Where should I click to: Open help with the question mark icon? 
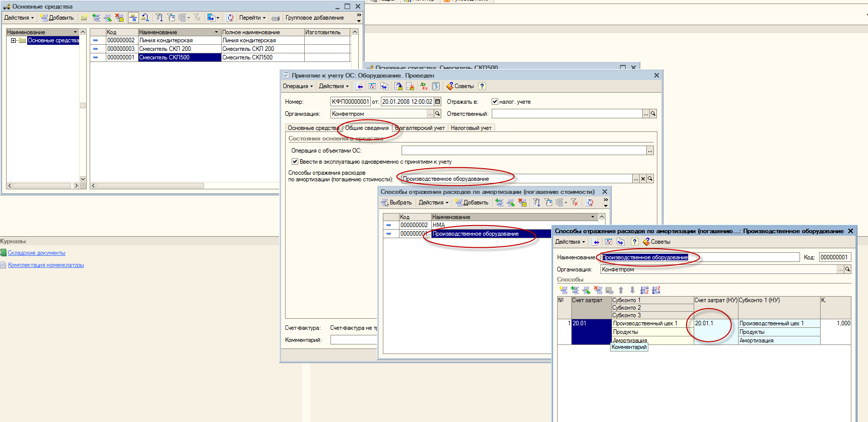482,86
